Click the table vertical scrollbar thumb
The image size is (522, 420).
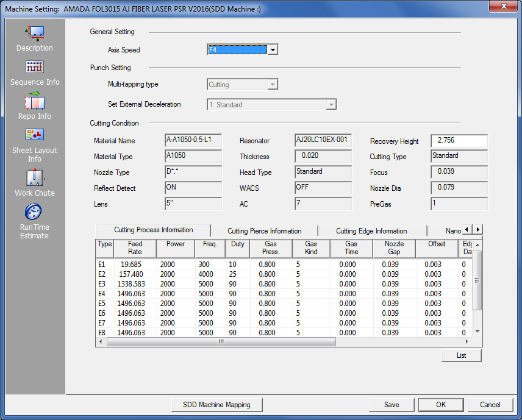click(x=477, y=280)
